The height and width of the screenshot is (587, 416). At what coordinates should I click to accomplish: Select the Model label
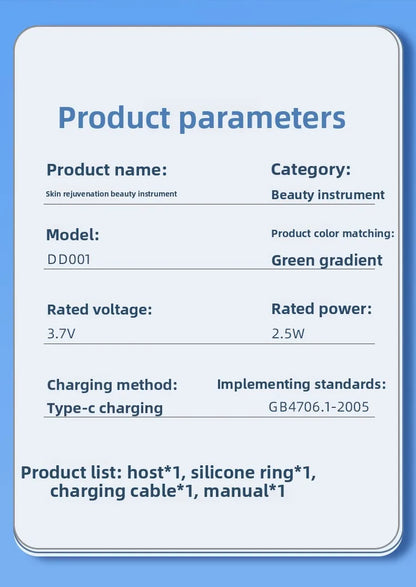coord(73,235)
